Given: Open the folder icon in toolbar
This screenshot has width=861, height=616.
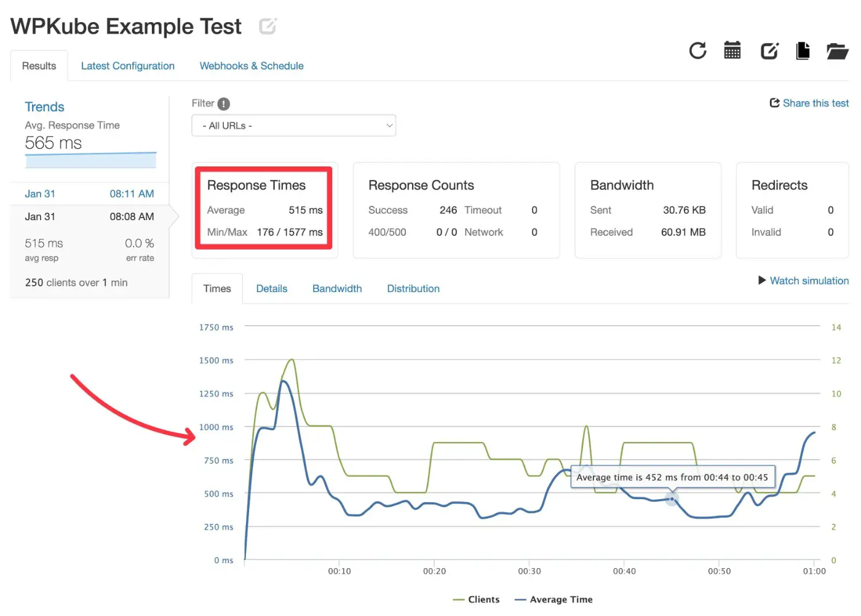Looking at the screenshot, I should point(837,51).
